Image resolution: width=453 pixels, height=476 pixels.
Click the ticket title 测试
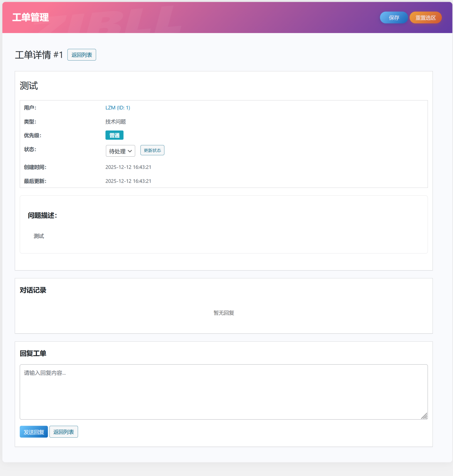coord(29,86)
